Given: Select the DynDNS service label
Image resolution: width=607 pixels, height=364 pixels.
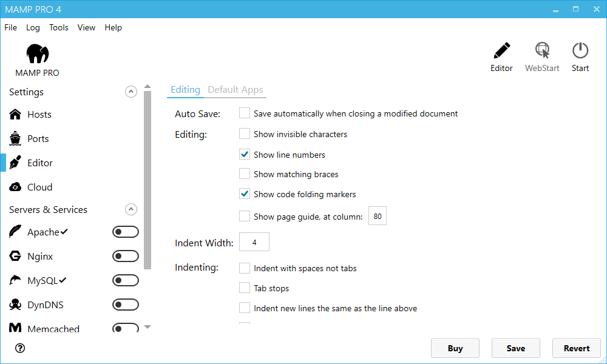Looking at the screenshot, I should coord(46,305).
